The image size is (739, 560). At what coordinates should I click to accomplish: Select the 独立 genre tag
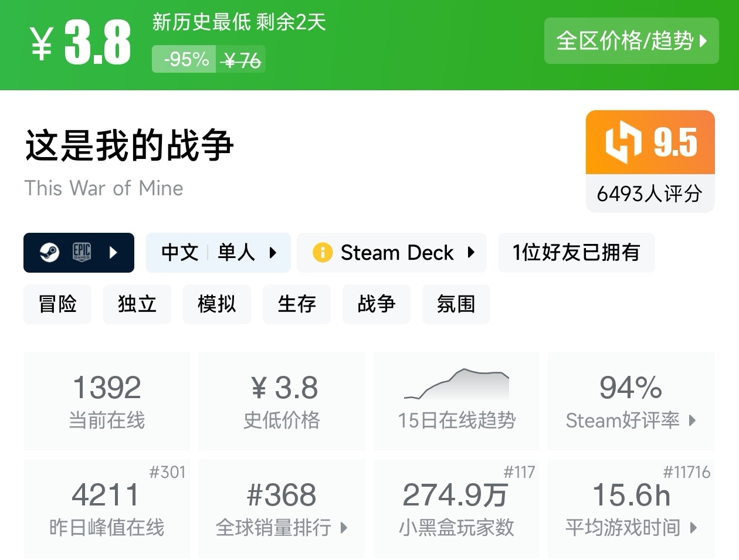coord(137,304)
